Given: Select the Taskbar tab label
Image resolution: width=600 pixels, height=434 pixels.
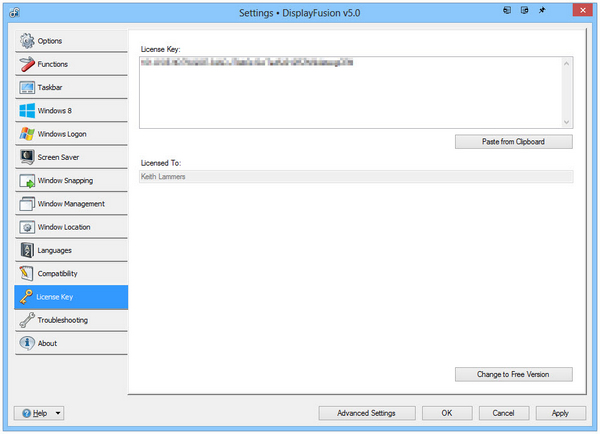Looking at the screenshot, I should point(50,88).
